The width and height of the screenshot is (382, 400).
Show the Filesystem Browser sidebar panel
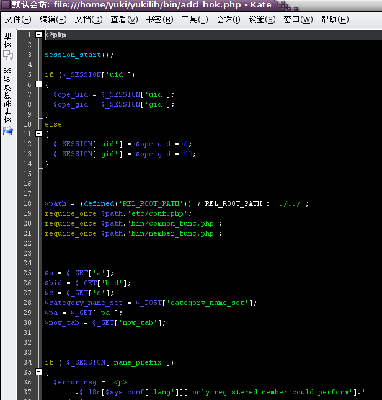pyautogui.click(x=8, y=101)
